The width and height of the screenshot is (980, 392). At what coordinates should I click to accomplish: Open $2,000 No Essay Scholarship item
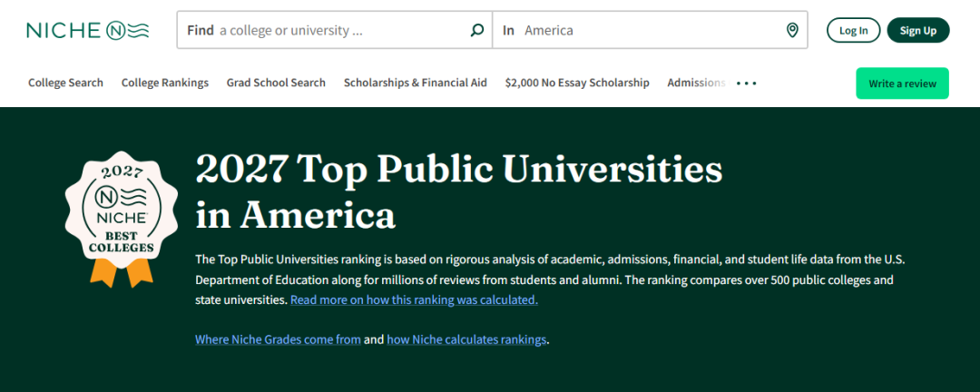[577, 83]
